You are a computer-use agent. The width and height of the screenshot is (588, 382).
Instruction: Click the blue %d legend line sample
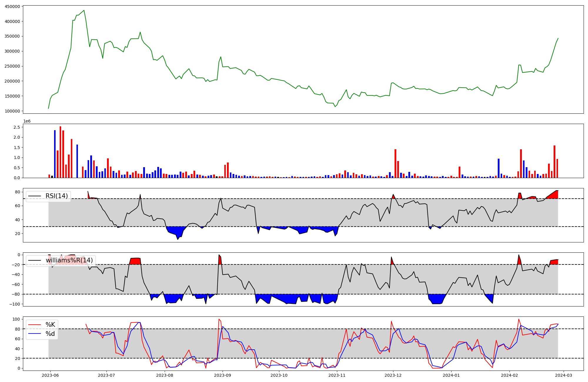[34, 334]
